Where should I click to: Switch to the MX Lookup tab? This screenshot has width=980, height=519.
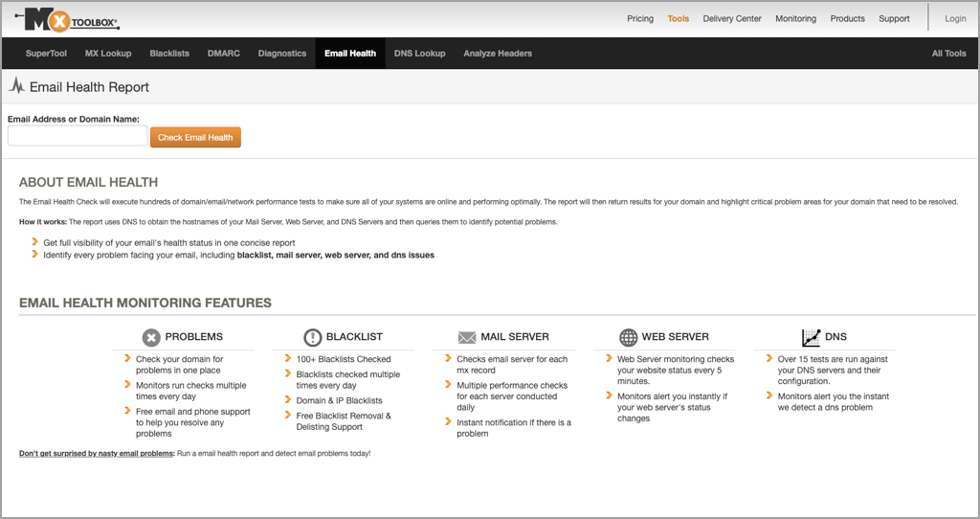108,54
